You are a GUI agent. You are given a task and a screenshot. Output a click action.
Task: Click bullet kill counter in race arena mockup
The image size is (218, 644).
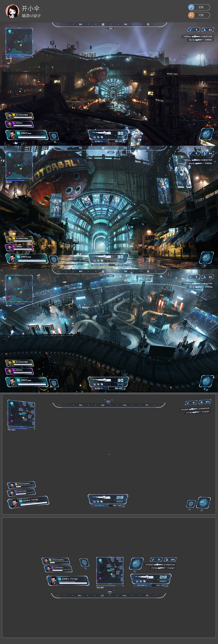click(x=194, y=277)
